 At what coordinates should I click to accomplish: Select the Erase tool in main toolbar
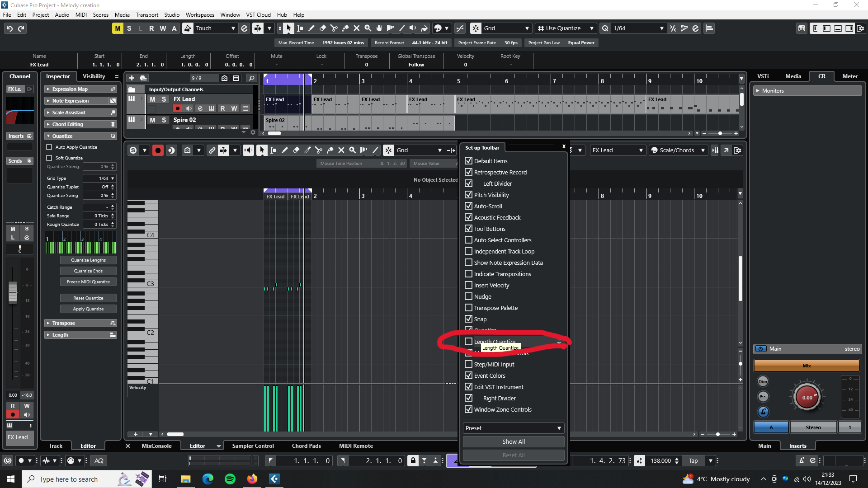pos(323,28)
